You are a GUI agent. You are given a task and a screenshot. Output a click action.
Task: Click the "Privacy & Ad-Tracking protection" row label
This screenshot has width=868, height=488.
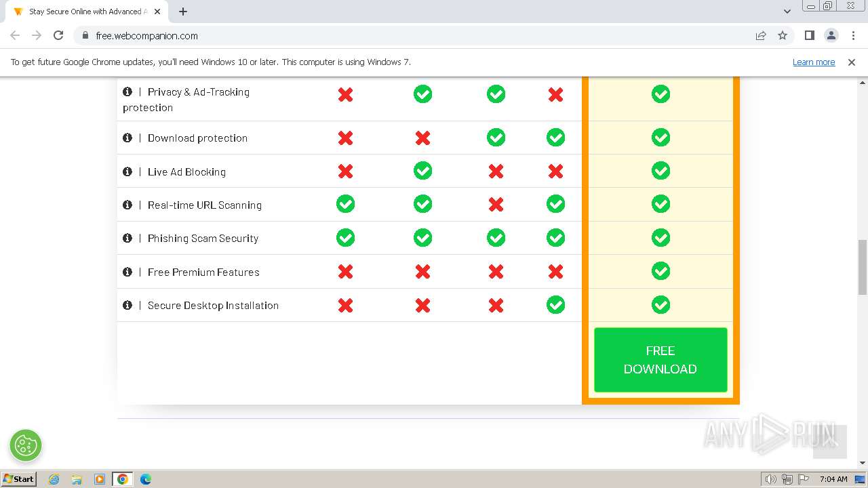tap(186, 100)
